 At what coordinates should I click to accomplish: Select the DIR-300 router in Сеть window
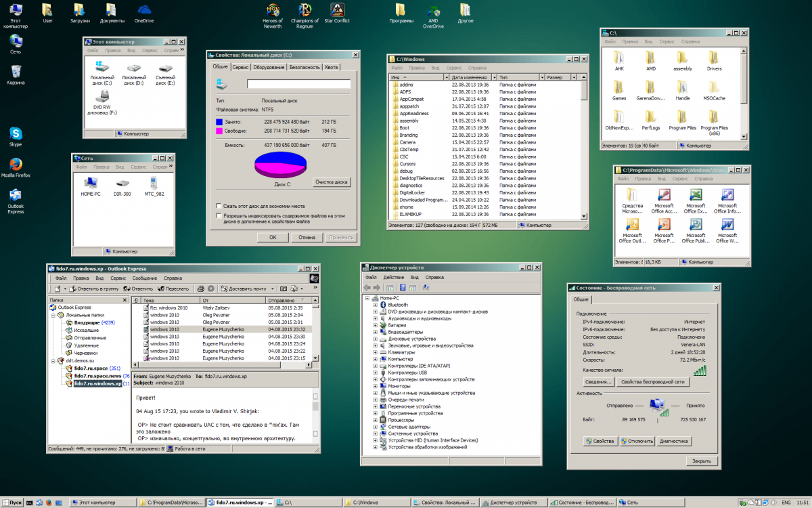[122, 186]
